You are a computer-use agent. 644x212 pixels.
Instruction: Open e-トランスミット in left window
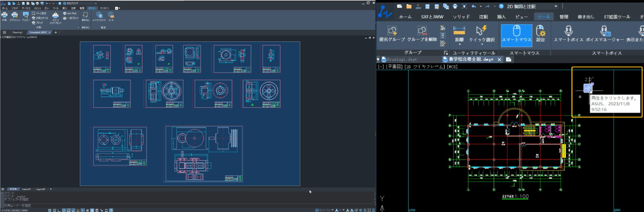99,16
